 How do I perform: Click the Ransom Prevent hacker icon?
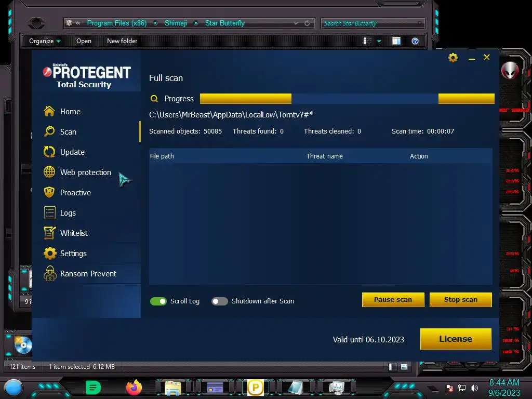[49, 273]
